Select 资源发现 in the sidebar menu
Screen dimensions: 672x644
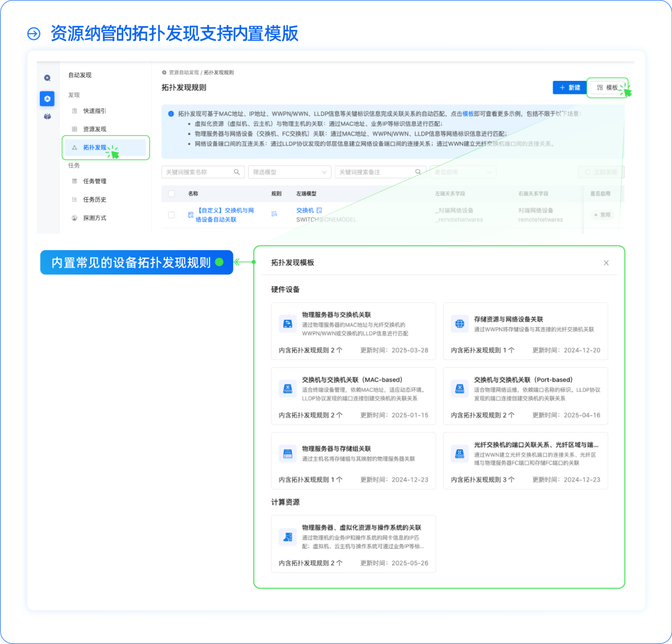[93, 129]
